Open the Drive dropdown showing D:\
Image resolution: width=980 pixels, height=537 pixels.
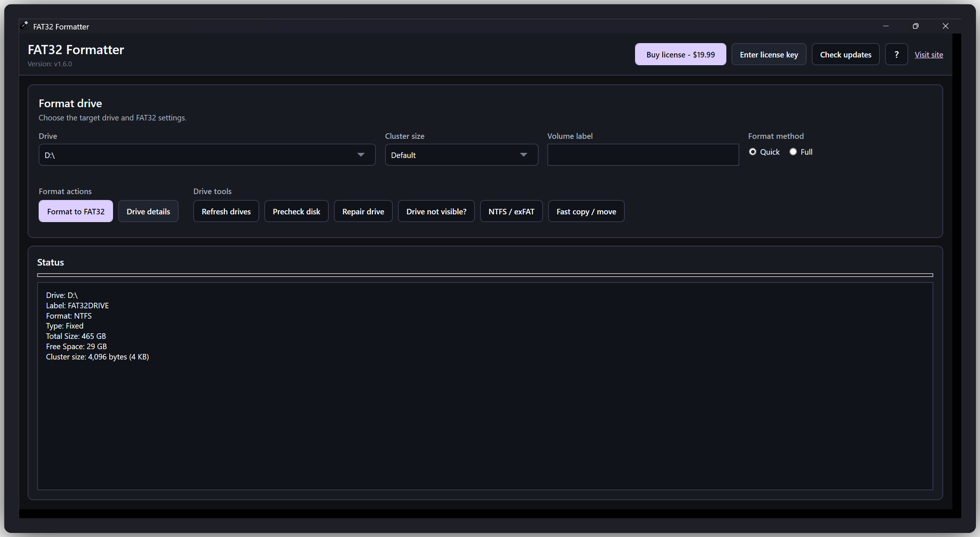coord(207,155)
